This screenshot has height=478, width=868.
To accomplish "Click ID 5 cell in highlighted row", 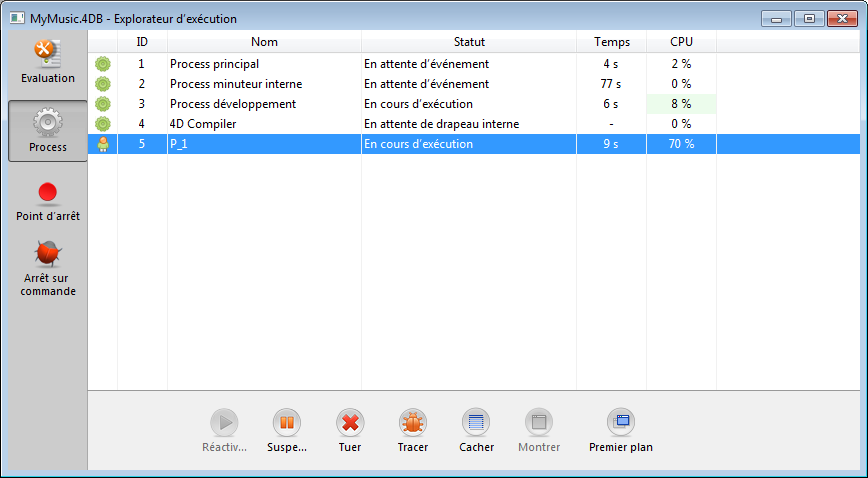I will [142, 144].
